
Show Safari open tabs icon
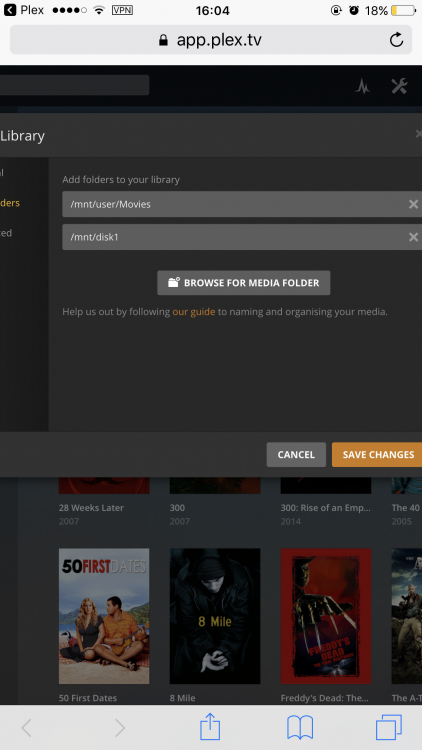[389, 728]
